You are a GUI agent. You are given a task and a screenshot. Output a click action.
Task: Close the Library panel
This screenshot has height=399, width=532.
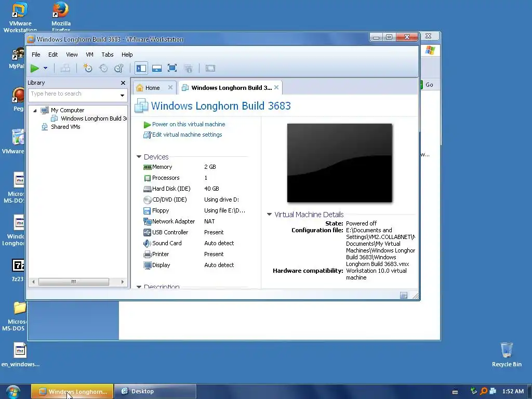pyautogui.click(x=123, y=83)
